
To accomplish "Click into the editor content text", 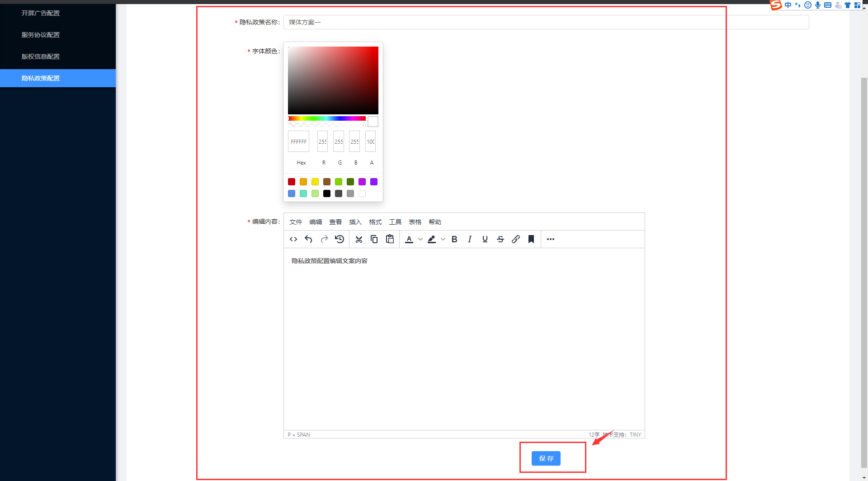I will [x=330, y=261].
